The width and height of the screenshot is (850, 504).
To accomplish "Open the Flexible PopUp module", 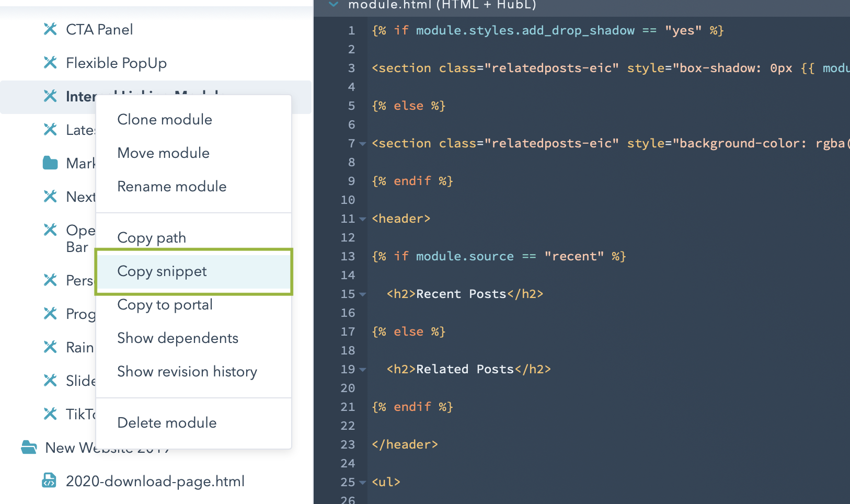I will click(x=116, y=63).
